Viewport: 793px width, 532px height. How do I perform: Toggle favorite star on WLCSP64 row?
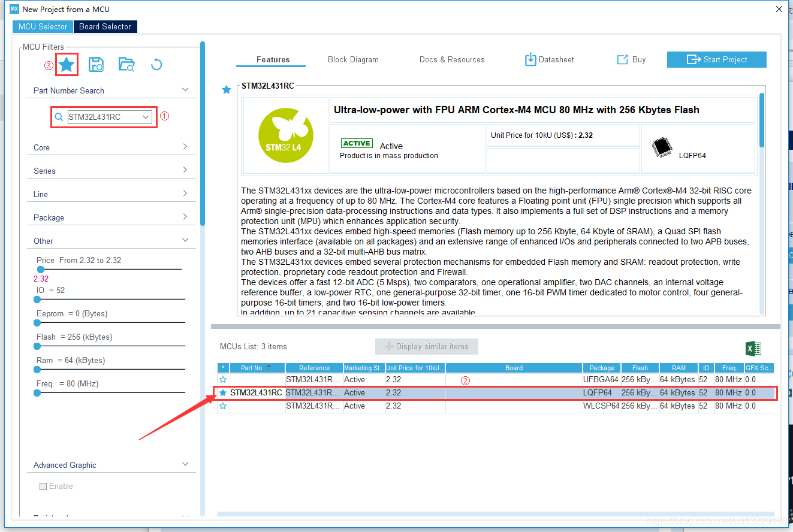coord(223,406)
